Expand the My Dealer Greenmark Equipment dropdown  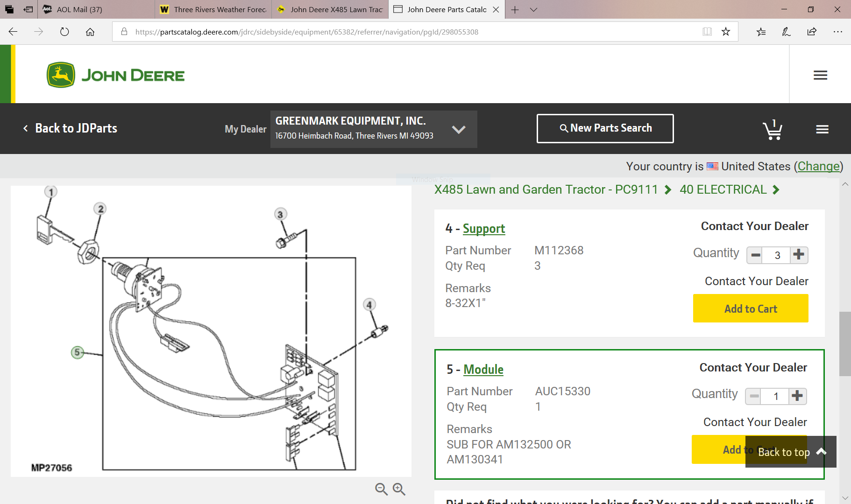458,129
